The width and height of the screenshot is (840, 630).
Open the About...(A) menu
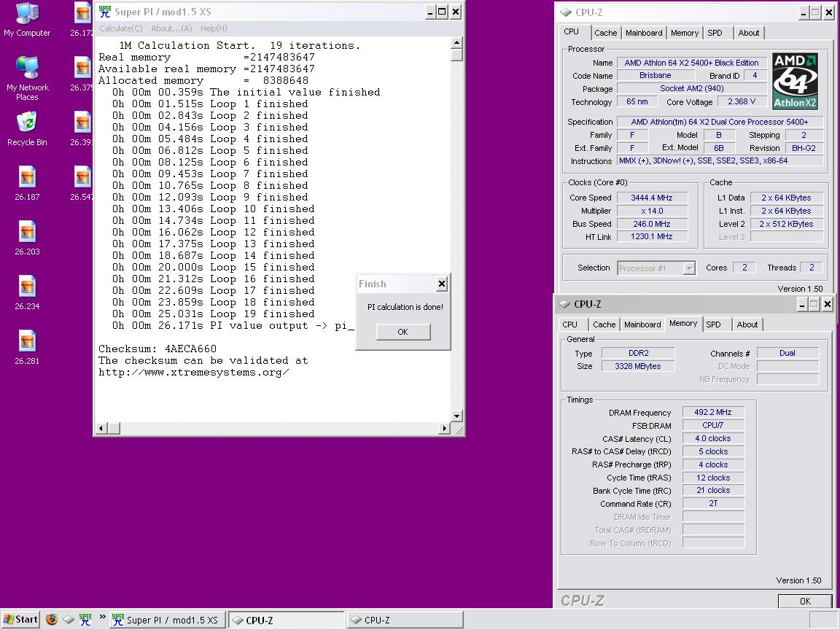171,28
